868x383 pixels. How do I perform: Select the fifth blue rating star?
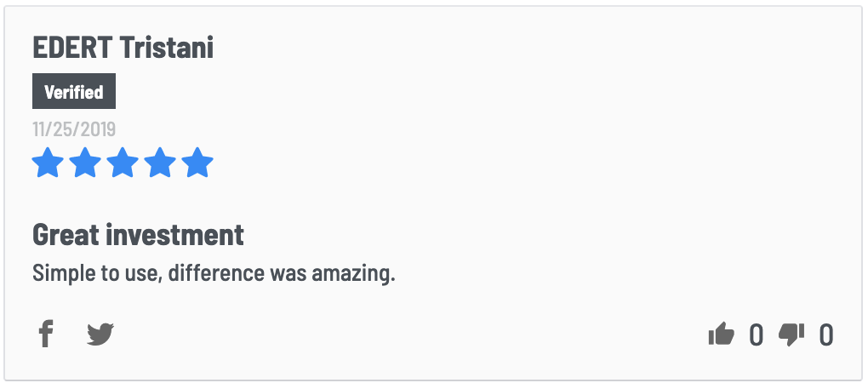[197, 163]
